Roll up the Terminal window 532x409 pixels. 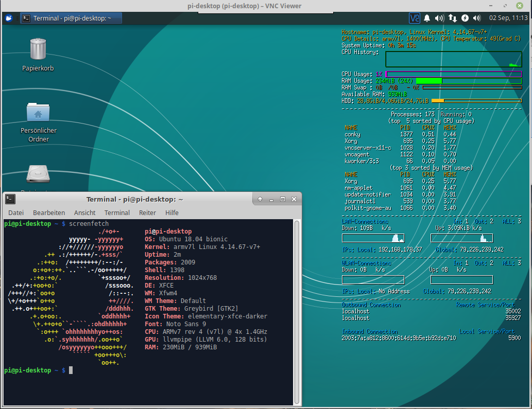[260, 199]
